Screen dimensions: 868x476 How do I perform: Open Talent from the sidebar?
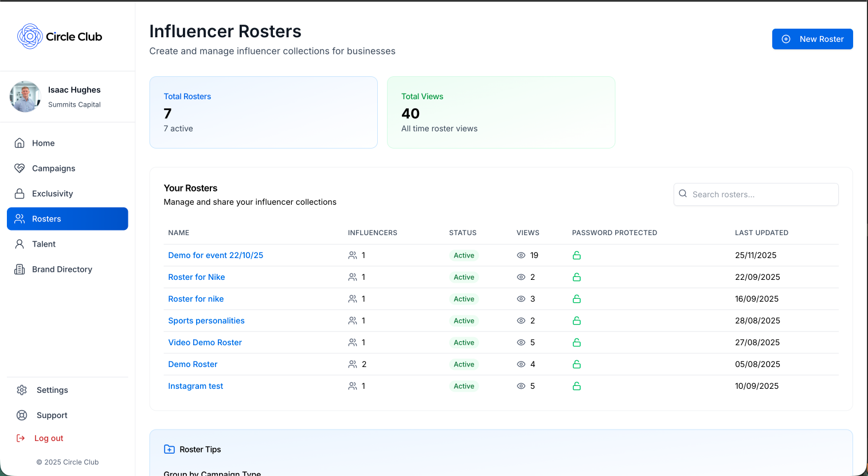click(42, 244)
